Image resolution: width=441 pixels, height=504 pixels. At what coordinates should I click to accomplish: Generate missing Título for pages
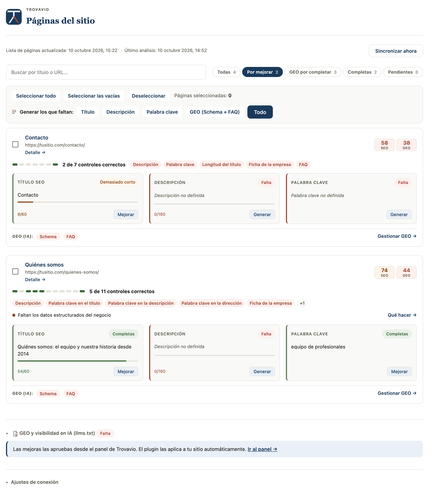(88, 112)
